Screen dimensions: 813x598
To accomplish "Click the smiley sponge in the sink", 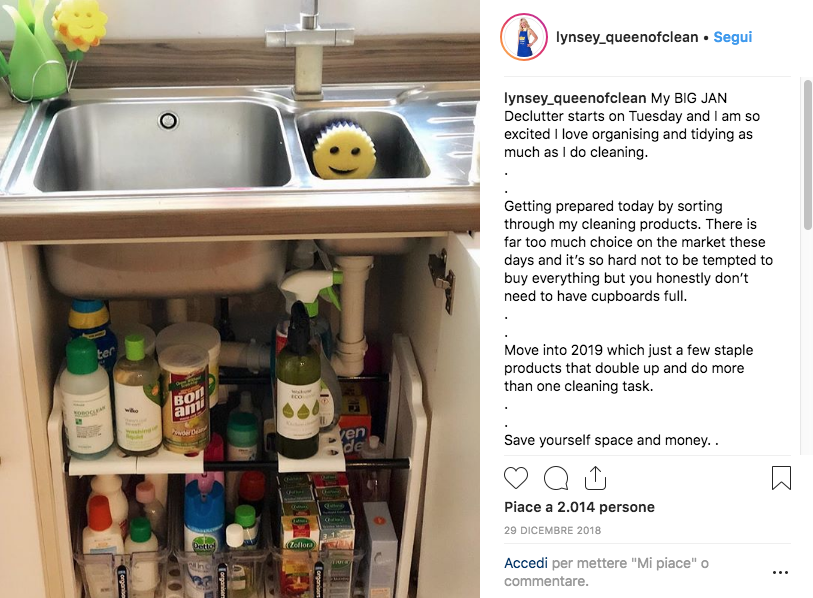I will [344, 150].
